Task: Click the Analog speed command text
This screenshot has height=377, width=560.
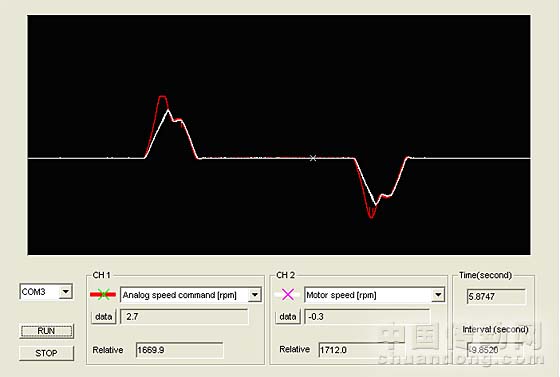Action: [180, 295]
